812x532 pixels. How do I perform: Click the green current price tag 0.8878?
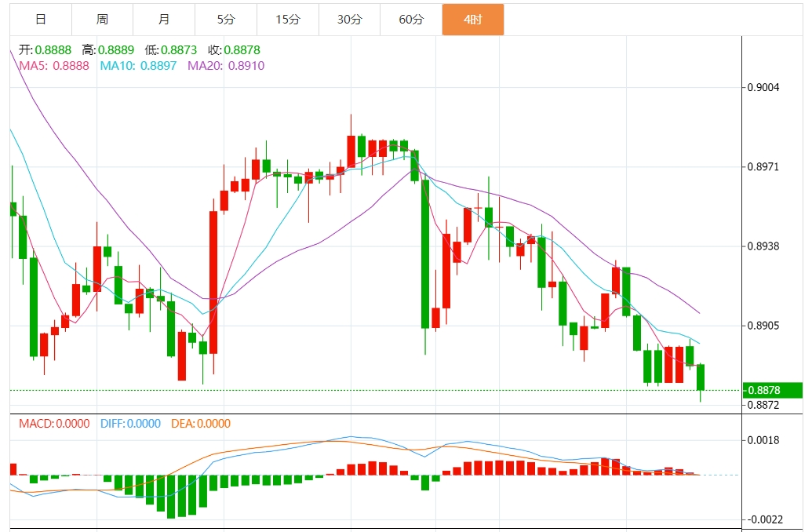pyautogui.click(x=773, y=390)
